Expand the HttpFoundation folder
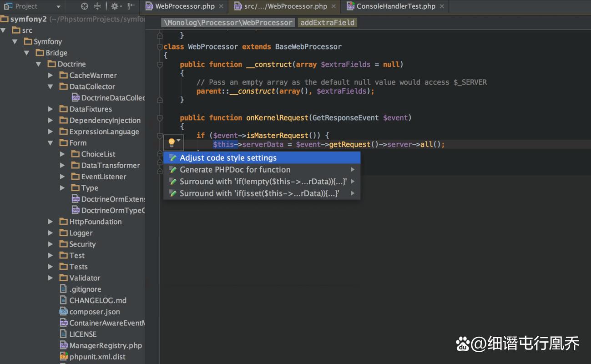The width and height of the screenshot is (591, 364). tap(51, 222)
